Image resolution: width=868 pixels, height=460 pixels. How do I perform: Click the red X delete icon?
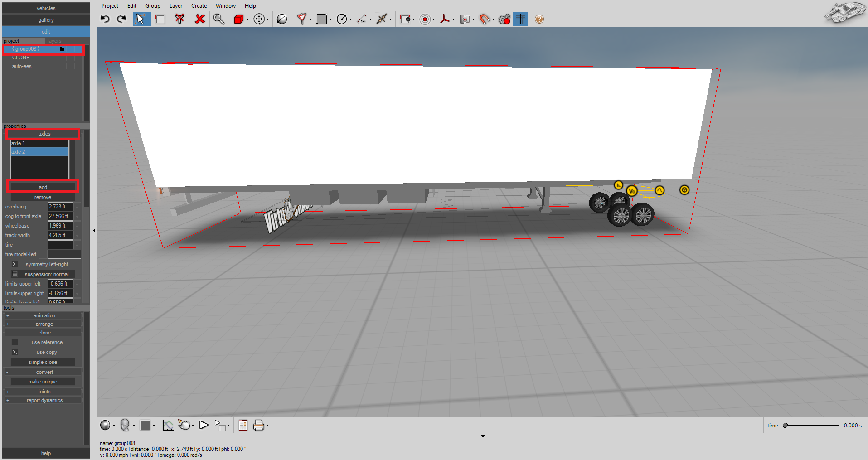200,19
